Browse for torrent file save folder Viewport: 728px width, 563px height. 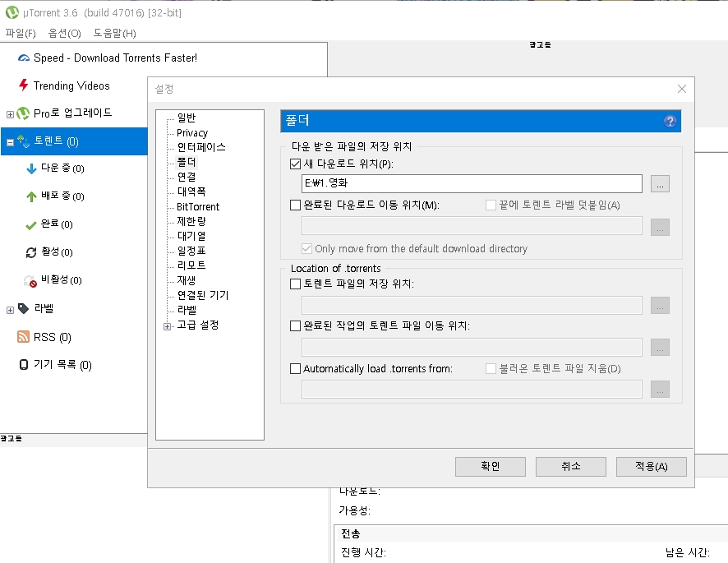coord(660,305)
